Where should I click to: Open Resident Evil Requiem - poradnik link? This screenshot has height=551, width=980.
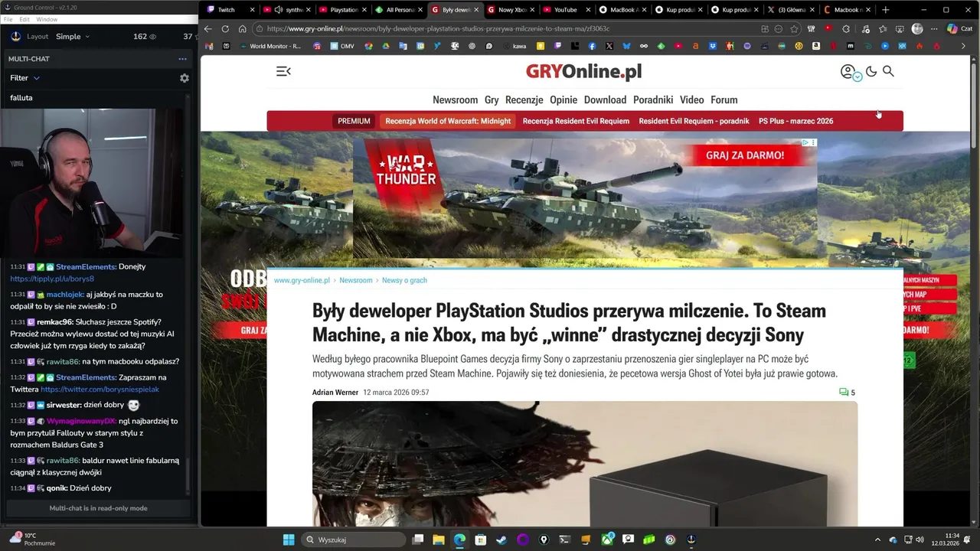(694, 121)
